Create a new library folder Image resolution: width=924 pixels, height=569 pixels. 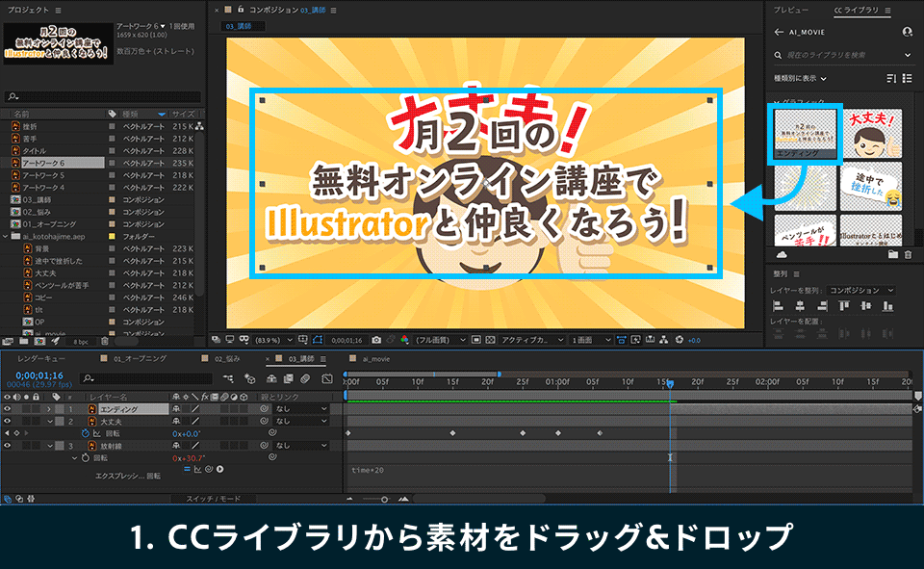[x=893, y=255]
